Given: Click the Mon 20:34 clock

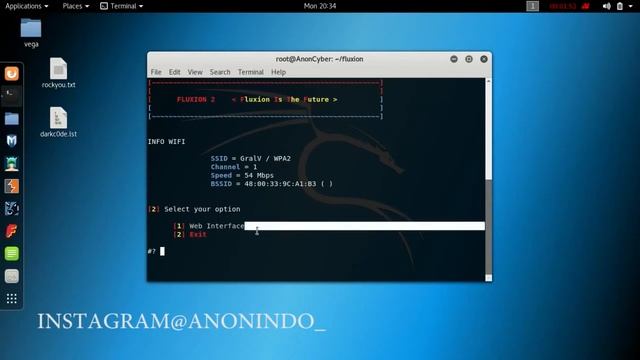Looking at the screenshot, I should 320,6.
